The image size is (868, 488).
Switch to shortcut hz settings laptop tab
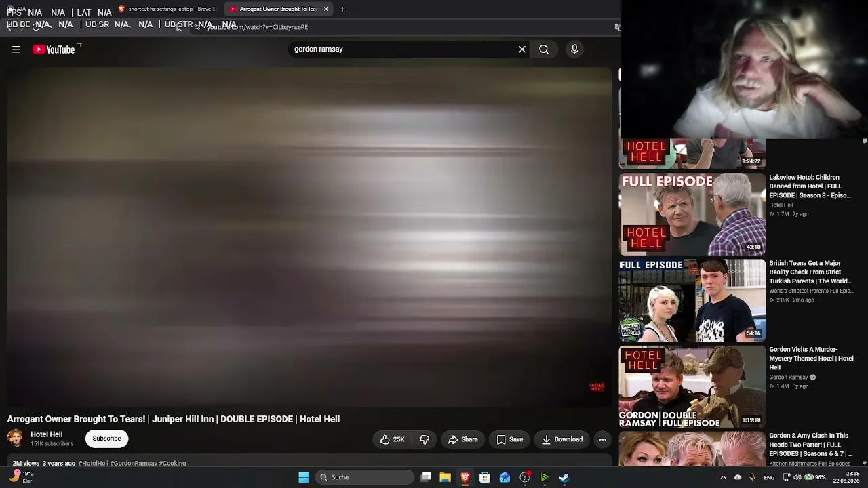[x=167, y=9]
